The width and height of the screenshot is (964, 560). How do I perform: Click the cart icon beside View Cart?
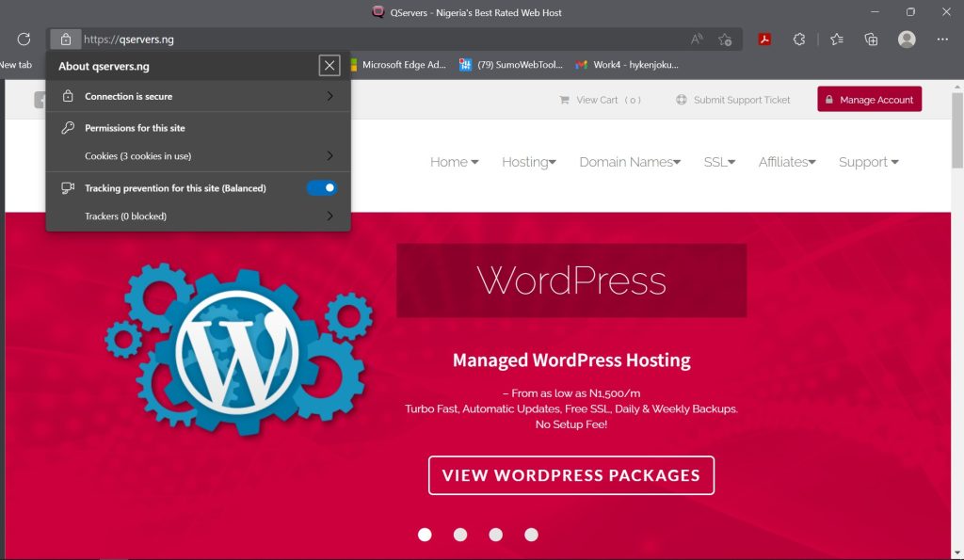click(x=564, y=100)
